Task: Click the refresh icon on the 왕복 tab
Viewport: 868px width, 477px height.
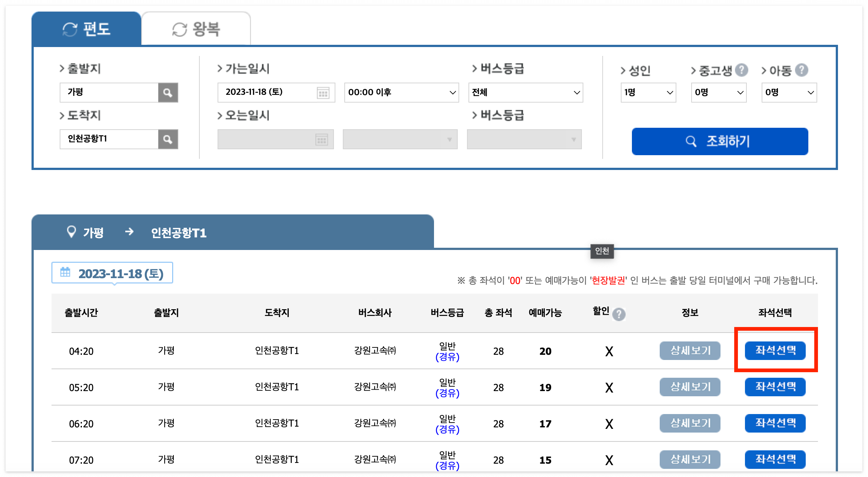Action: tap(179, 29)
